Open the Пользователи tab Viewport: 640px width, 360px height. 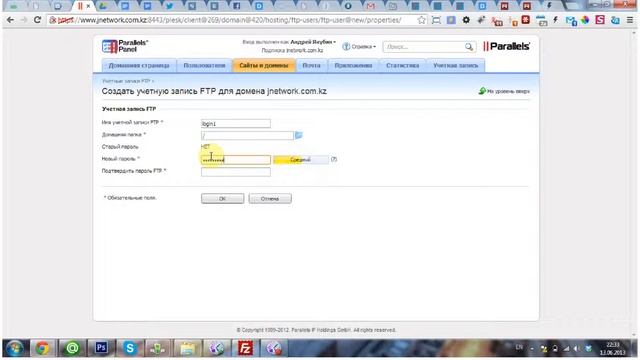[204, 65]
